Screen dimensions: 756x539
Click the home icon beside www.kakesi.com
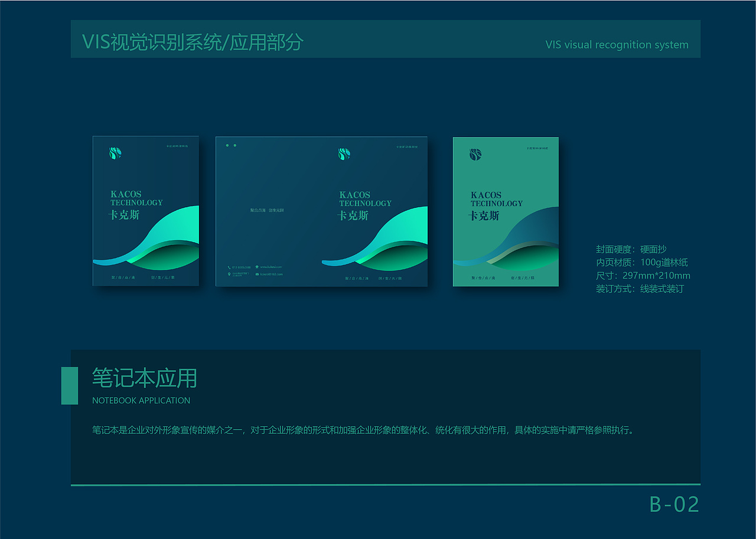click(x=257, y=267)
